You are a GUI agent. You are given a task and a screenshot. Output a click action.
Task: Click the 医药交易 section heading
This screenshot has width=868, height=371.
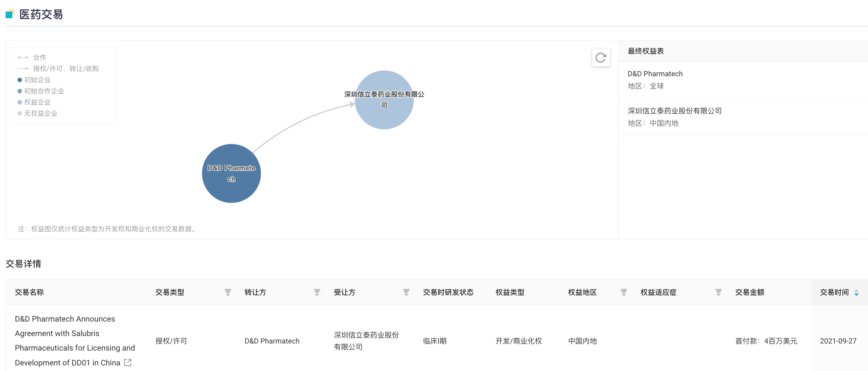coord(41,14)
